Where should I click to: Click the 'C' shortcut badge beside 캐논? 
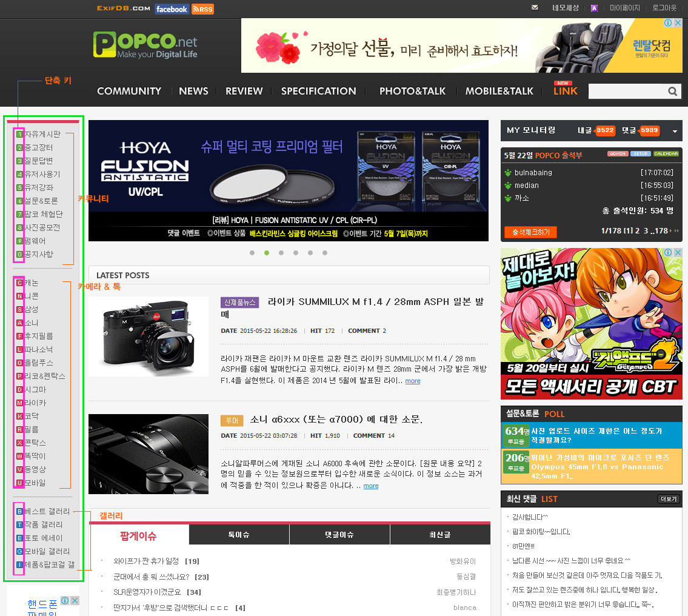(20, 283)
